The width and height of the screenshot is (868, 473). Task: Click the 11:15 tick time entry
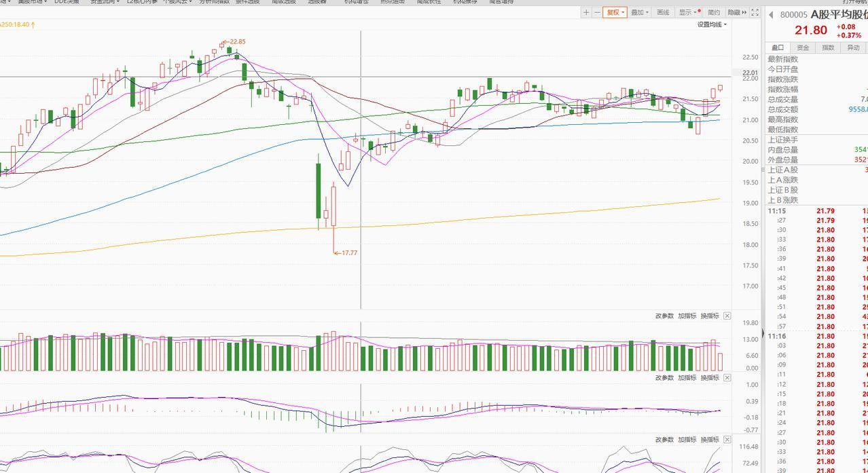pyautogui.click(x=777, y=211)
